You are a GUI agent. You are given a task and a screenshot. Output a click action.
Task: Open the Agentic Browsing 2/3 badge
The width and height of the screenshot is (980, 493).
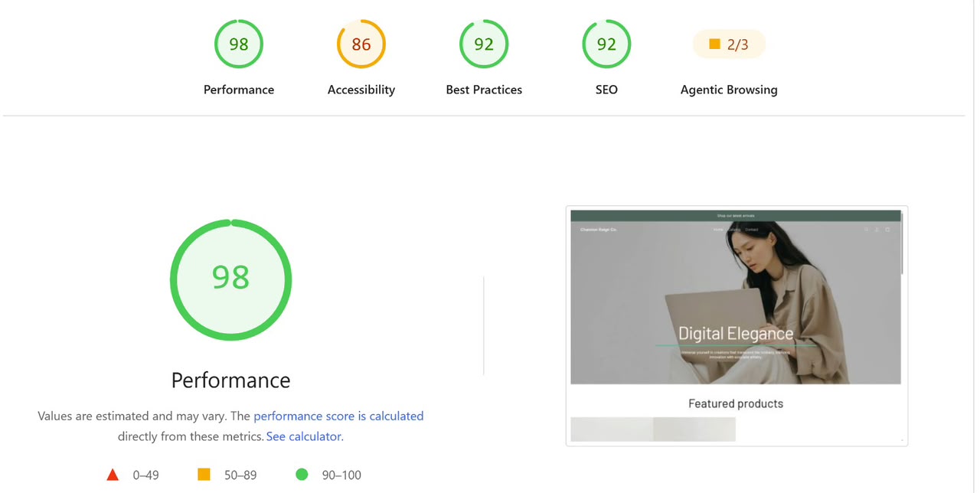point(729,44)
